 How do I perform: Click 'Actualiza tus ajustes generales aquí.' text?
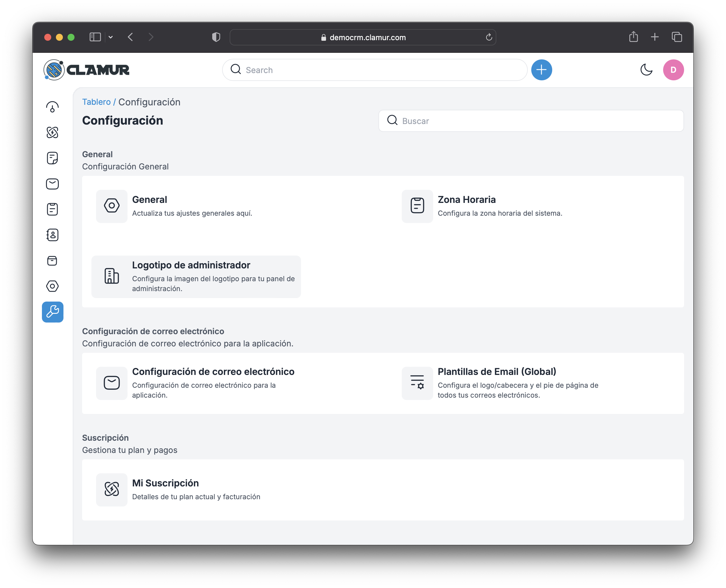pyautogui.click(x=192, y=213)
